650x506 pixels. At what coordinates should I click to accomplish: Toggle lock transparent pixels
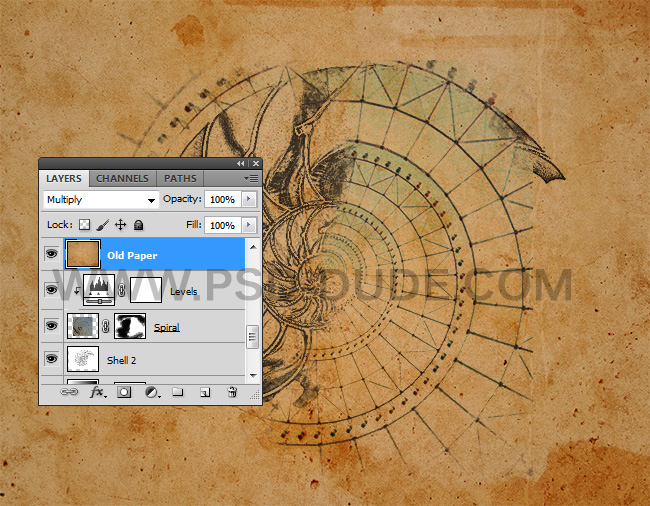tap(85, 226)
